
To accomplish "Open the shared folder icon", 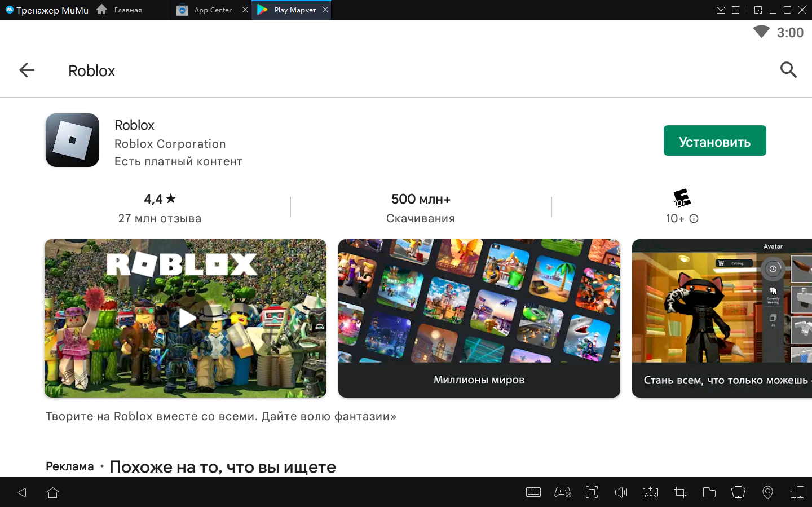I will tap(709, 492).
